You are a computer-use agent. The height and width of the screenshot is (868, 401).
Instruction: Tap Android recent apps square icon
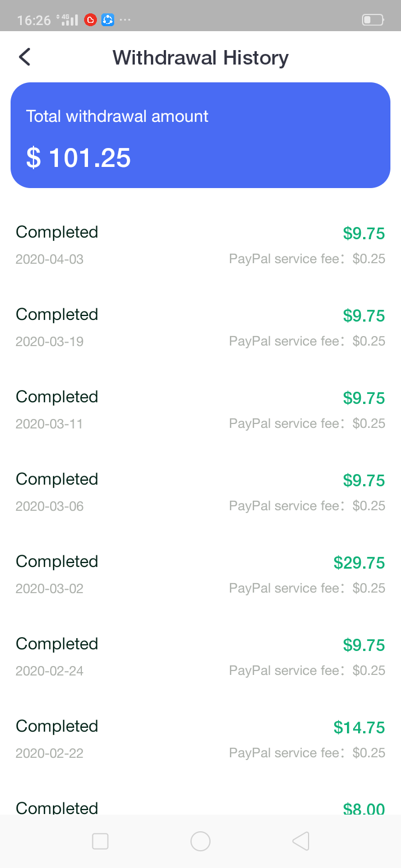coord(100,841)
